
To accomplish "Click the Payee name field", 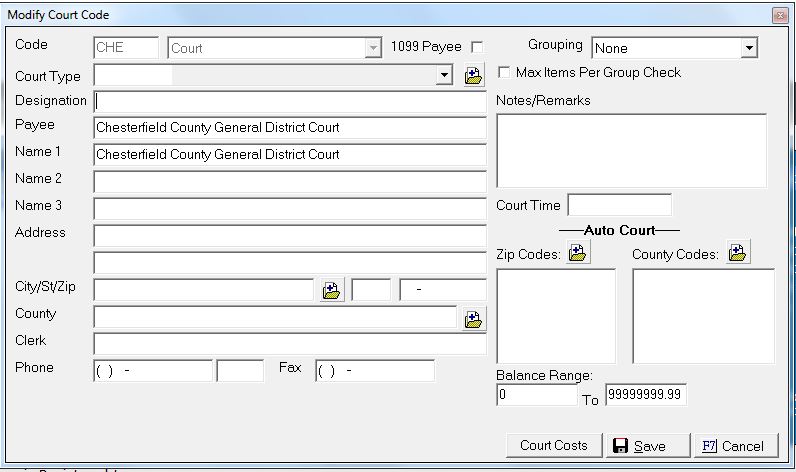I will coord(290,128).
